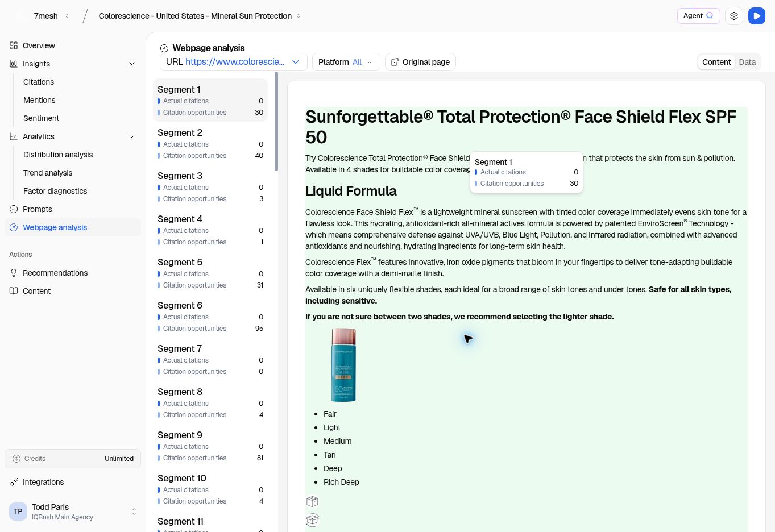Navigate to Trend analysis
The height and width of the screenshot is (532, 775).
click(x=48, y=173)
